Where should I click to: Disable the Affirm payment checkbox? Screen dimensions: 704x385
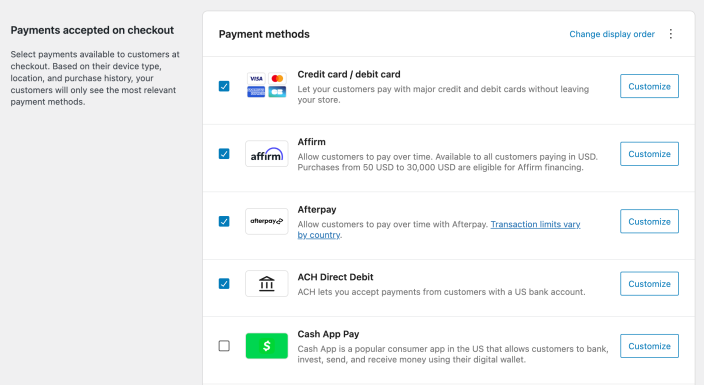click(224, 154)
